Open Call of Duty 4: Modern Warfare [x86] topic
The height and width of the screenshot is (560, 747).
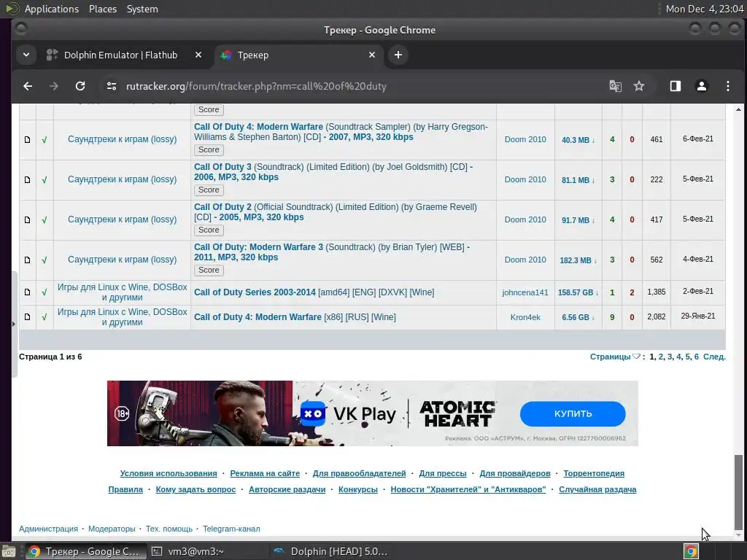(x=295, y=317)
